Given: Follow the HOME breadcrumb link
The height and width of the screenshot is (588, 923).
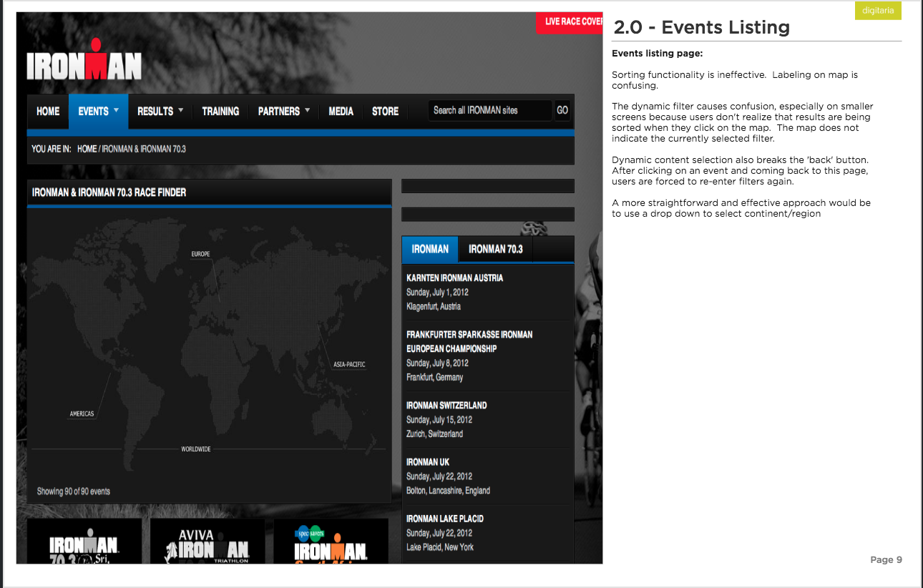Looking at the screenshot, I should (x=87, y=149).
